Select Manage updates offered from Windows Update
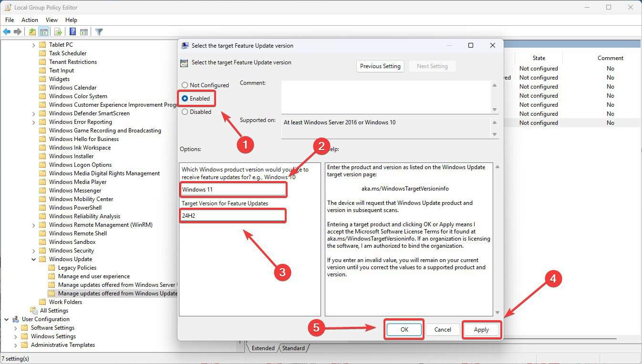 [118, 293]
